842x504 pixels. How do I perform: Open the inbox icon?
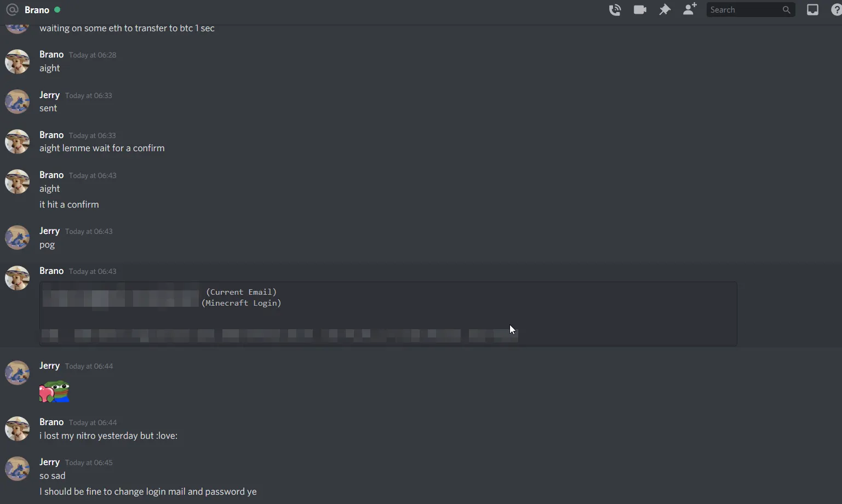click(x=812, y=10)
